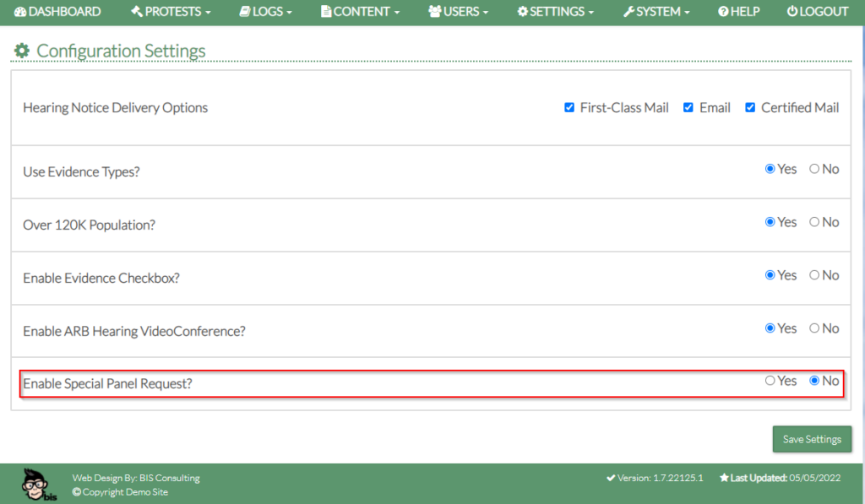
Task: Click the book icon beside Logs
Action: 245,12
